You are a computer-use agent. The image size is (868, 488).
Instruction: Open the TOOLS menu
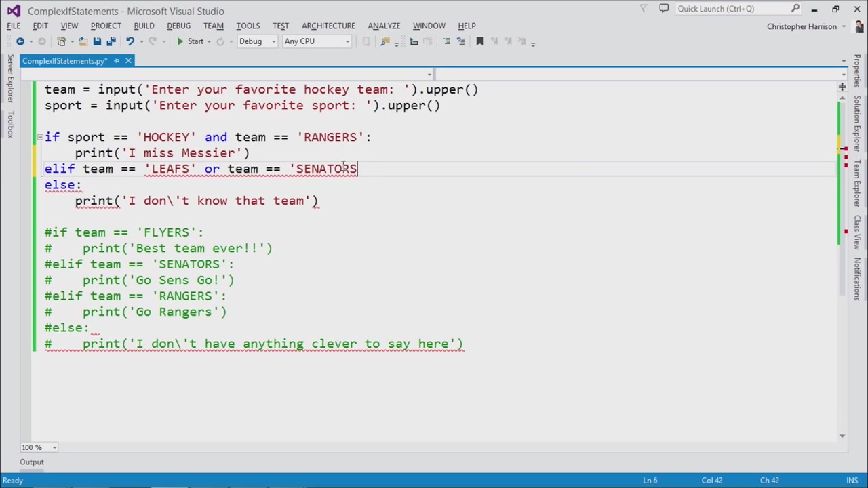point(248,26)
